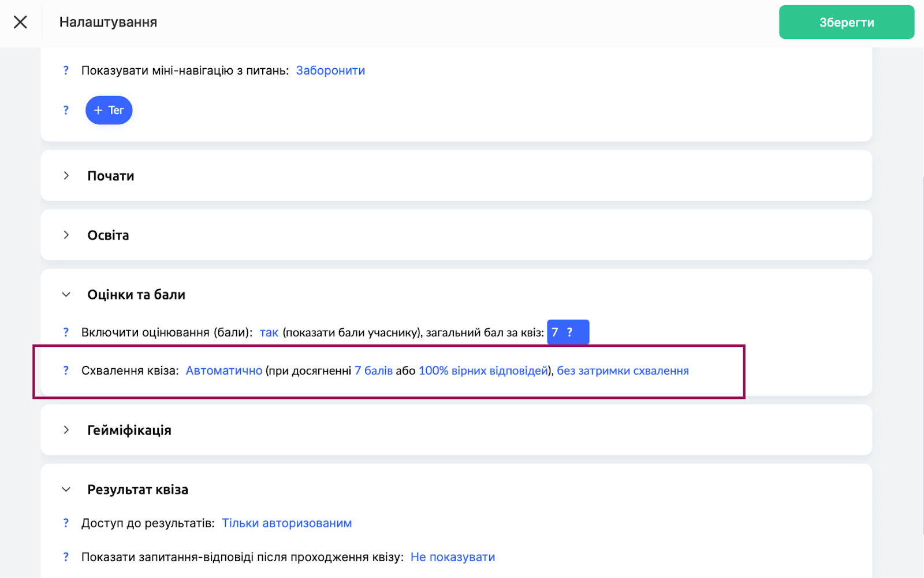Open help icon beside mini-navigation setting

[x=66, y=71]
